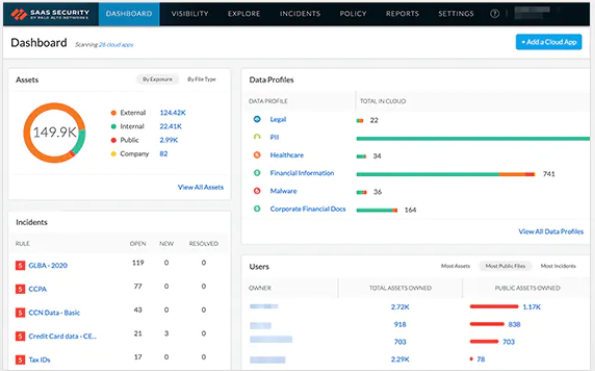The image size is (595, 371).
Task: Open the PII data profile
Action: pos(274,137)
